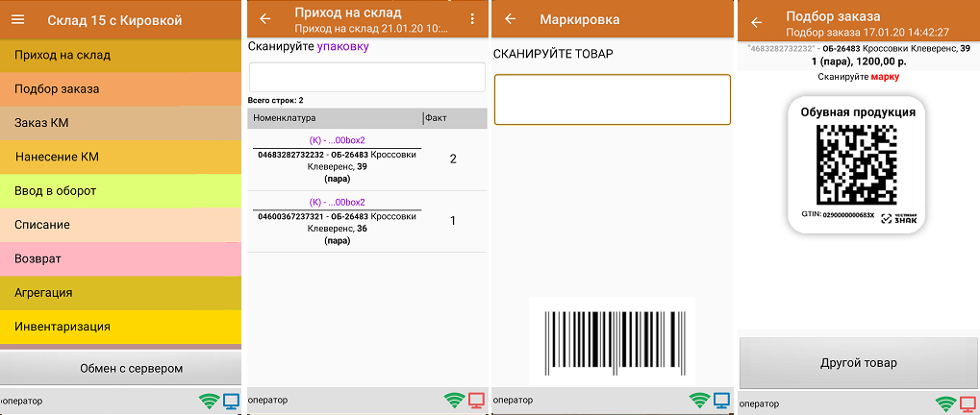Open Инвентаризация menu item
980x415 pixels.
click(120, 327)
